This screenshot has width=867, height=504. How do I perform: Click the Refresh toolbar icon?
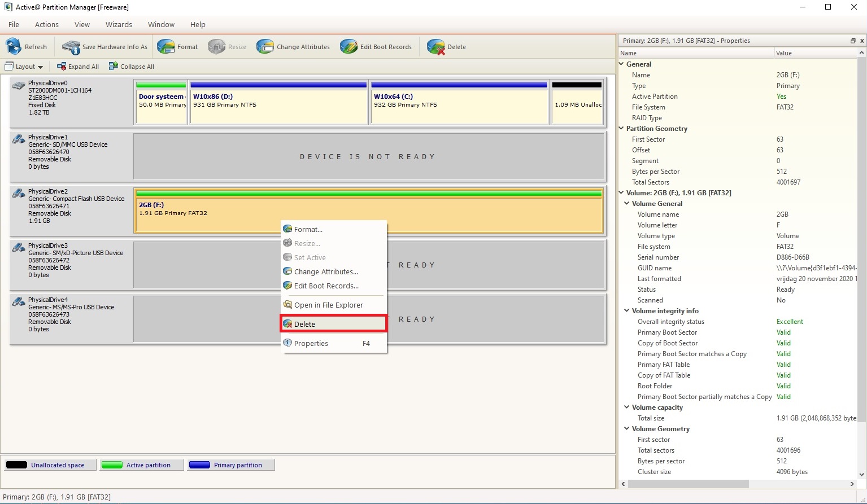(x=14, y=47)
